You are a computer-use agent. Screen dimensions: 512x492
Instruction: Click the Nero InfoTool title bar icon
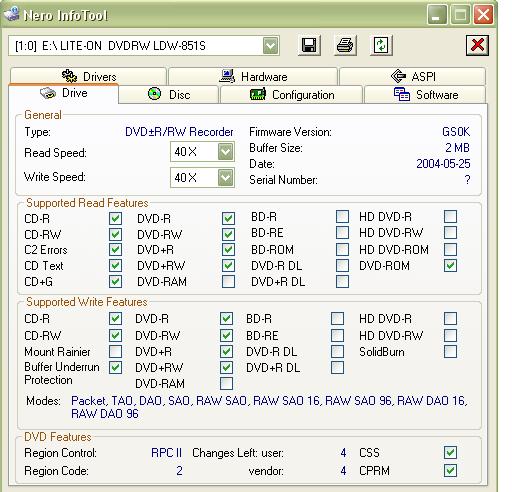(11, 14)
